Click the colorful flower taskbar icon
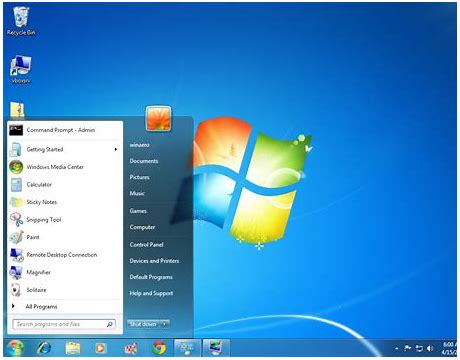The image size is (460, 360). 130,349
